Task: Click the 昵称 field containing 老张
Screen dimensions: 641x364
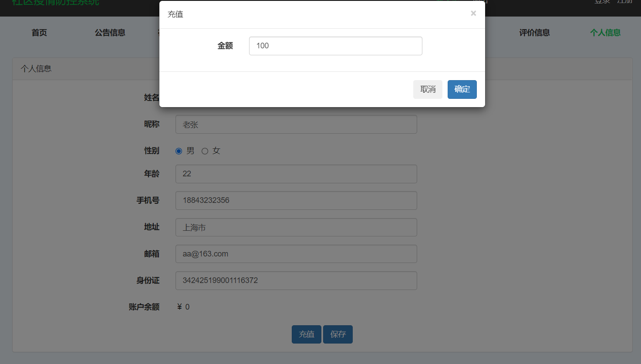Action: tap(296, 125)
